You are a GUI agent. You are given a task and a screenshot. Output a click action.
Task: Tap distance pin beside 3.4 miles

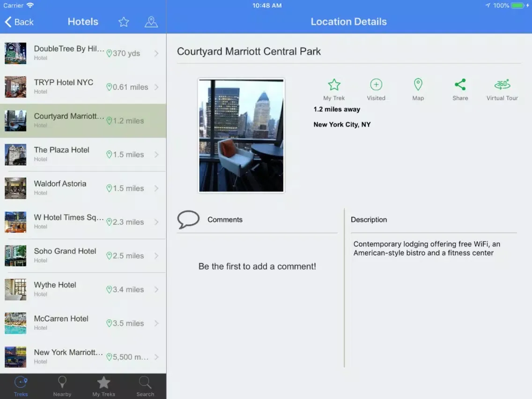pyautogui.click(x=109, y=289)
